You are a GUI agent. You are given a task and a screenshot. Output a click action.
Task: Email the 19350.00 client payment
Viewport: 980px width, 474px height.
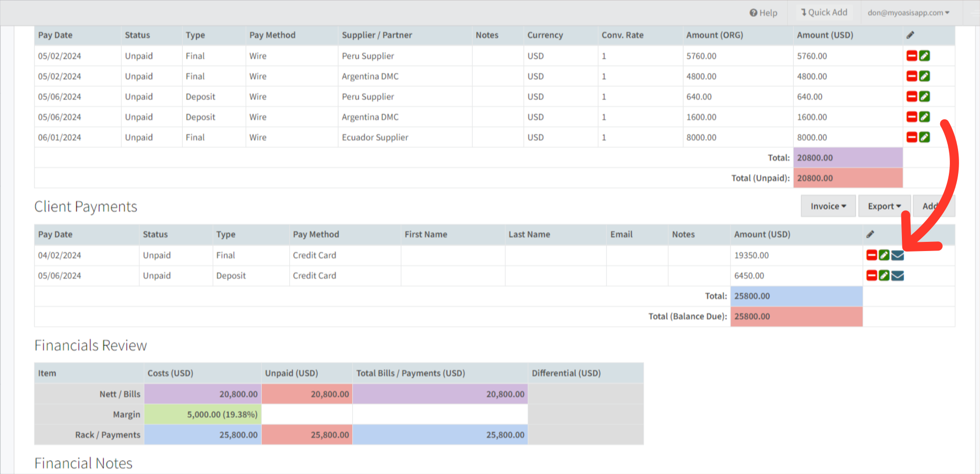click(x=898, y=255)
